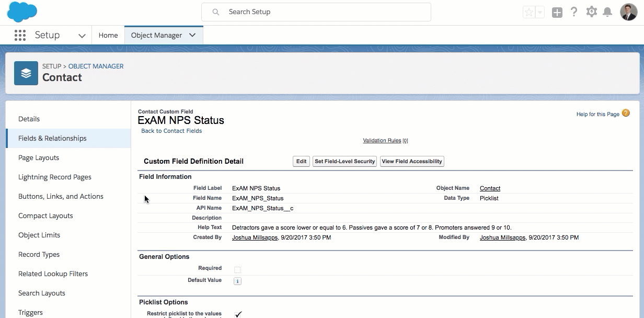Expand the Setup app dropdown chevron
Viewport: 644px width, 318px height.
[82, 36]
